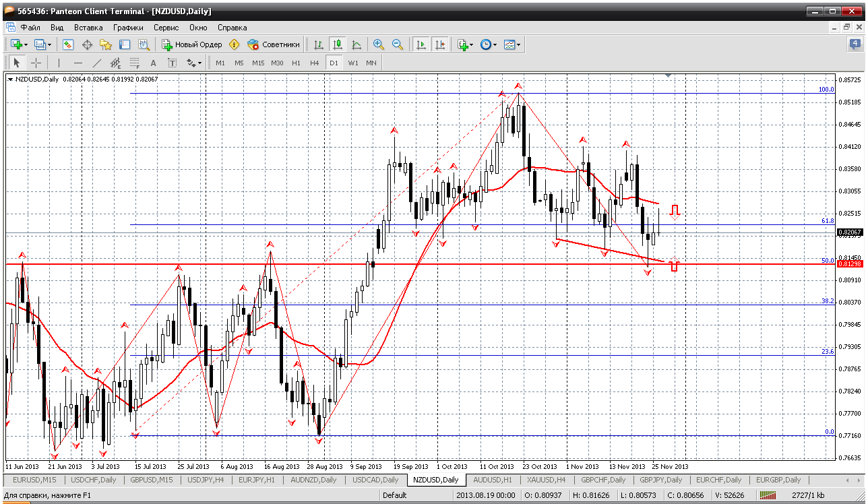
Task: Switch timeframe to W1
Action: coord(353,63)
